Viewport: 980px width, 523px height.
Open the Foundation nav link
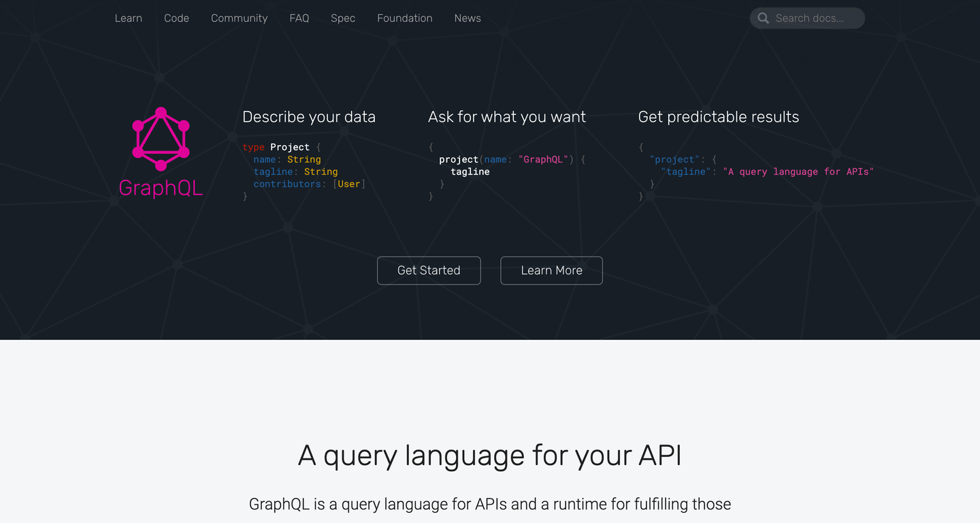pos(405,18)
